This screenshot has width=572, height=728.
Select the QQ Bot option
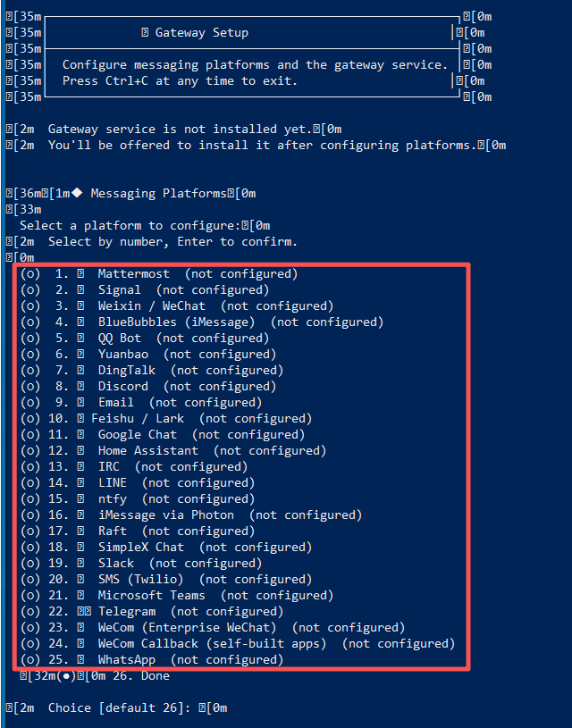pos(145,339)
